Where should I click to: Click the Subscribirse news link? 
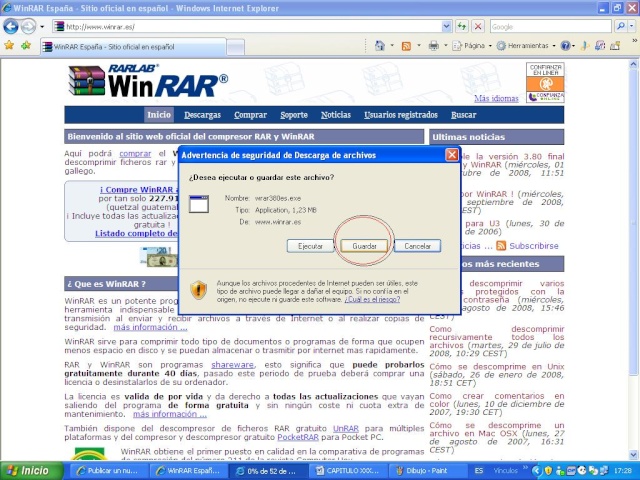[533, 246]
